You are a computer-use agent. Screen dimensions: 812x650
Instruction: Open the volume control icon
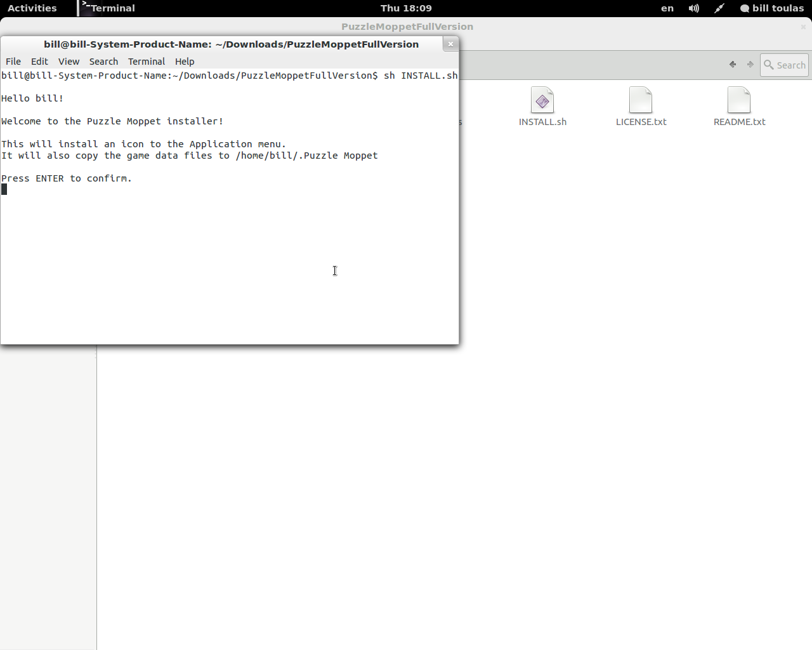click(x=694, y=8)
